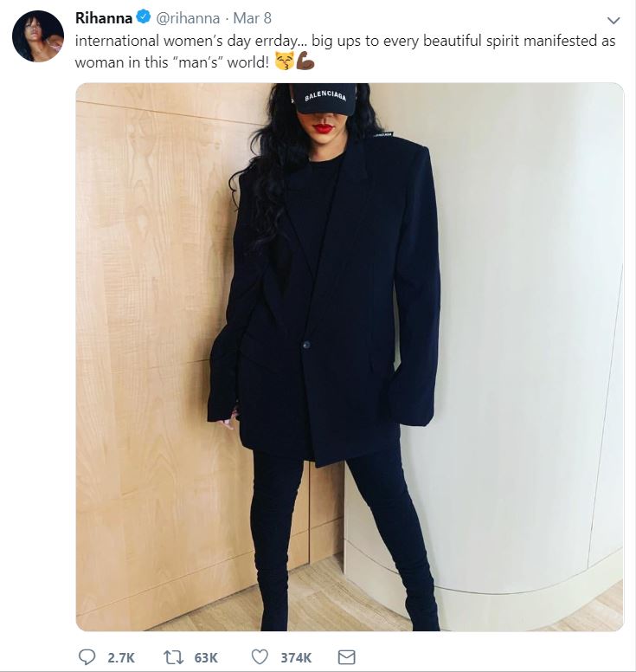Screen dimensions: 636x672
Task: Click the 2.7K replies count
Action: pos(121,657)
